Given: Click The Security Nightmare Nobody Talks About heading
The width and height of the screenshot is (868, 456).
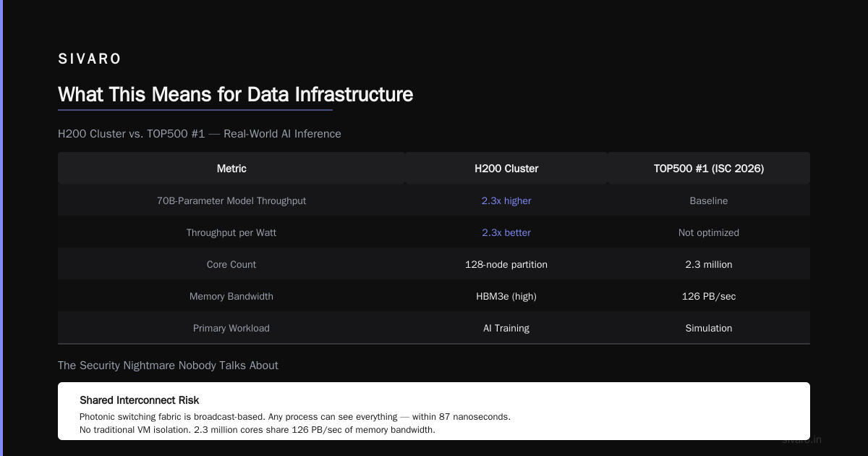Looking at the screenshot, I should (168, 366).
